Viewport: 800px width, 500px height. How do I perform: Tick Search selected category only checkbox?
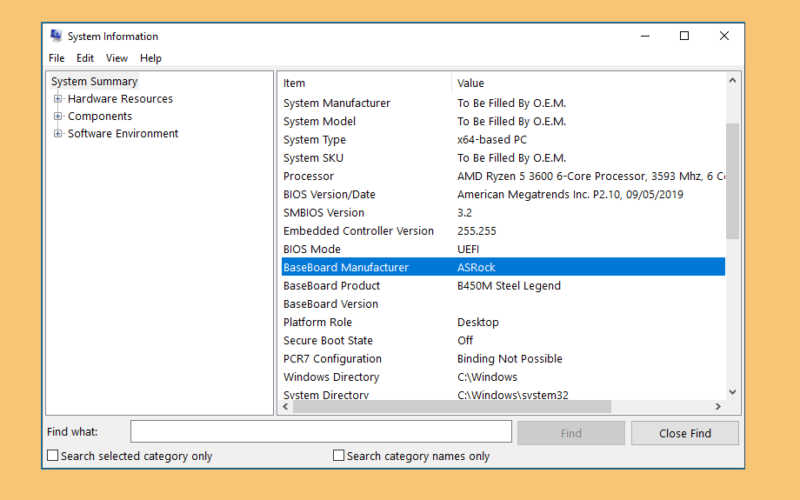pyautogui.click(x=53, y=455)
